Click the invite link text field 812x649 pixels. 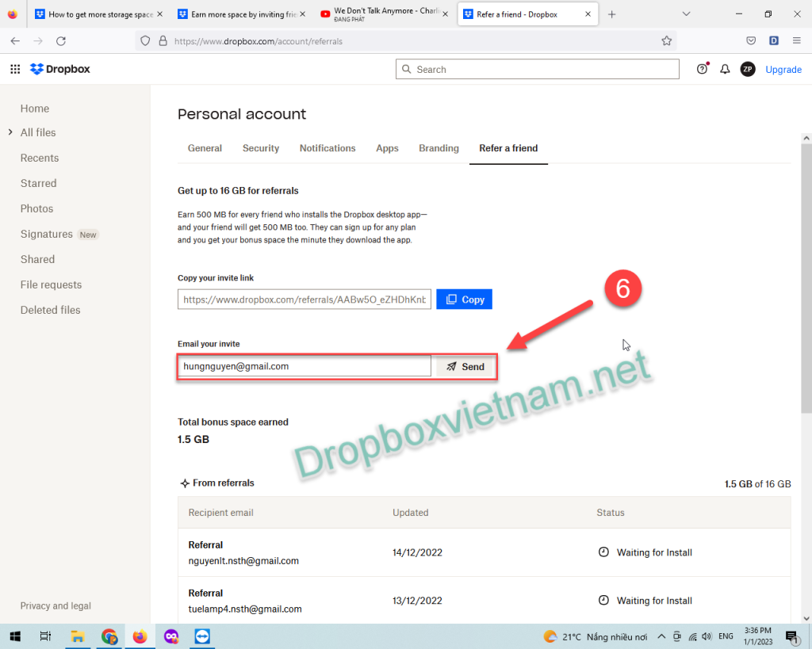click(x=304, y=299)
